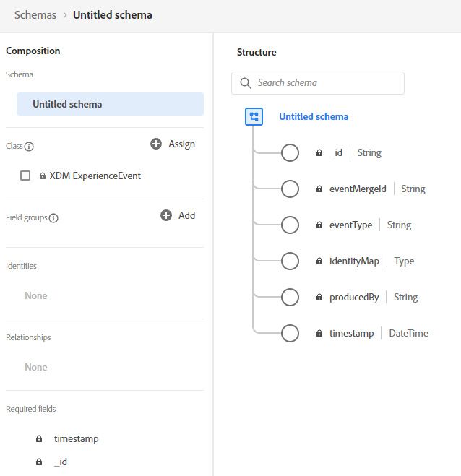This screenshot has height=476, width=461.
Task: Click the Add field group plus icon
Action: 166,215
